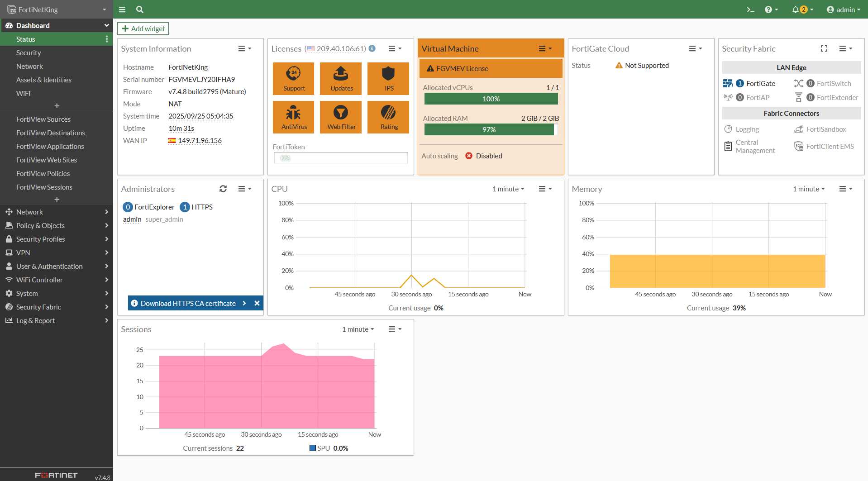Click the AntiVirus bug license tile
The image size is (868, 481).
tap(294, 117)
